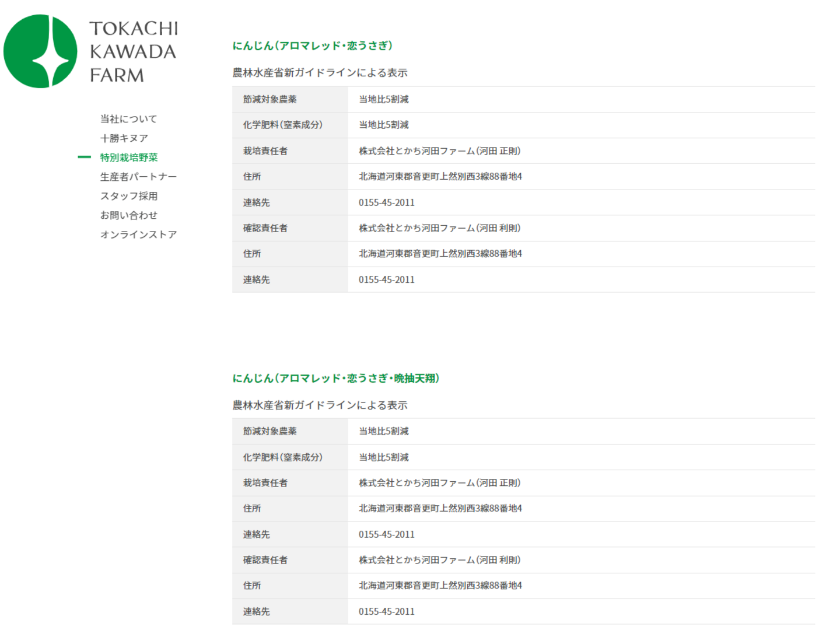Click the green Tokachi Kawada Farm logo icon

click(40, 51)
